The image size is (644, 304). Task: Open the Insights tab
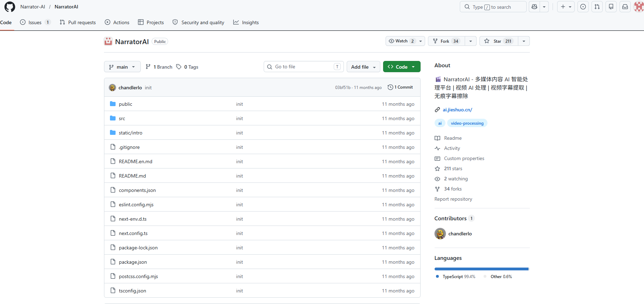tap(246, 22)
